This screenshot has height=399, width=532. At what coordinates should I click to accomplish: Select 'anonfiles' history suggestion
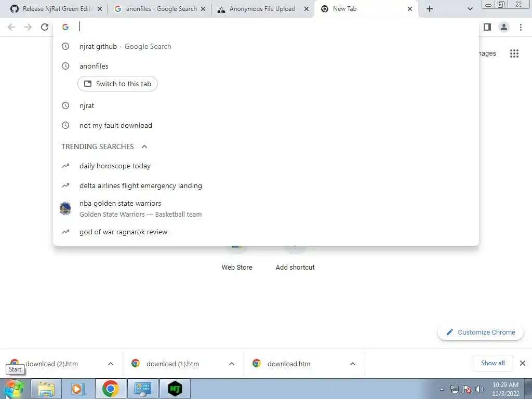[266, 66]
